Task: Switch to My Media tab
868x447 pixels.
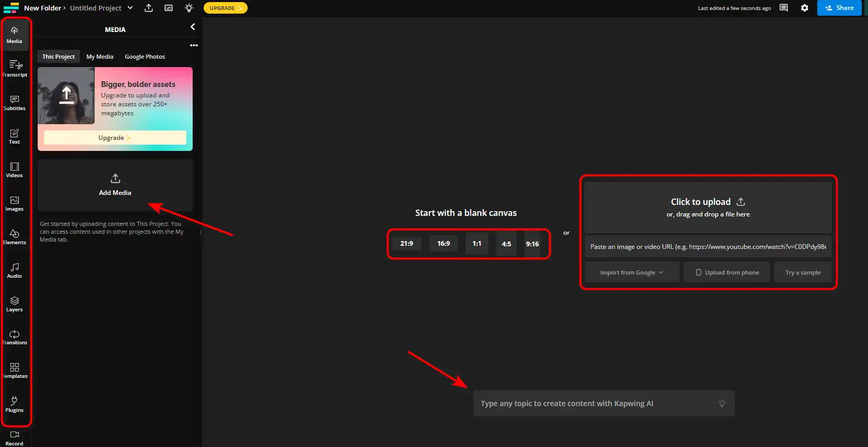Action: tap(99, 57)
